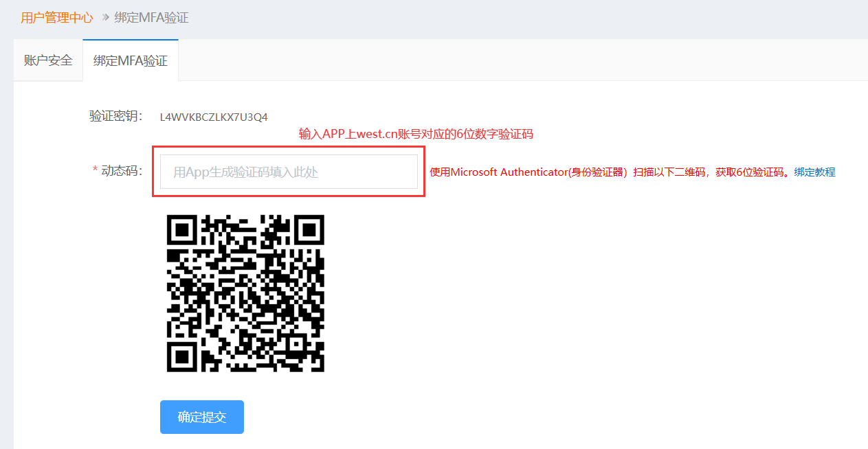The image size is (868, 449).
Task: Click the red west.cn 6位数字验证码 hint text
Action: point(416,134)
